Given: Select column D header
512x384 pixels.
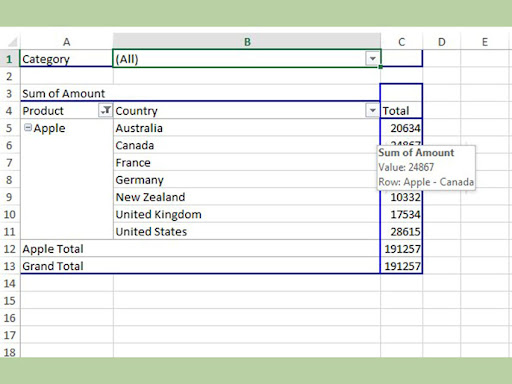Looking at the screenshot, I should [442, 42].
